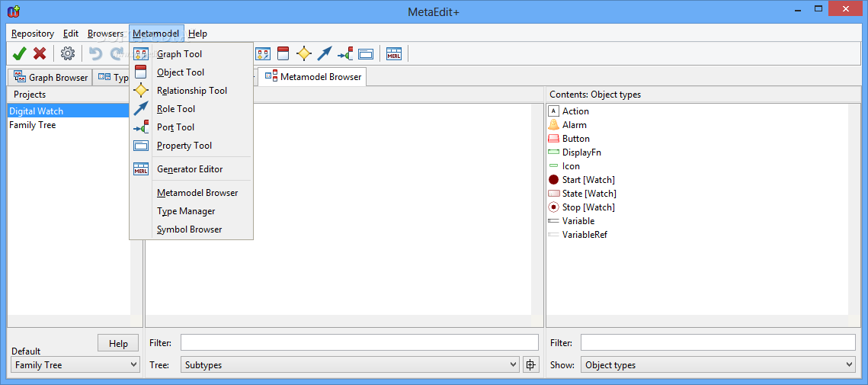Click the Icon object type symbol
868x385 pixels.
point(553,165)
